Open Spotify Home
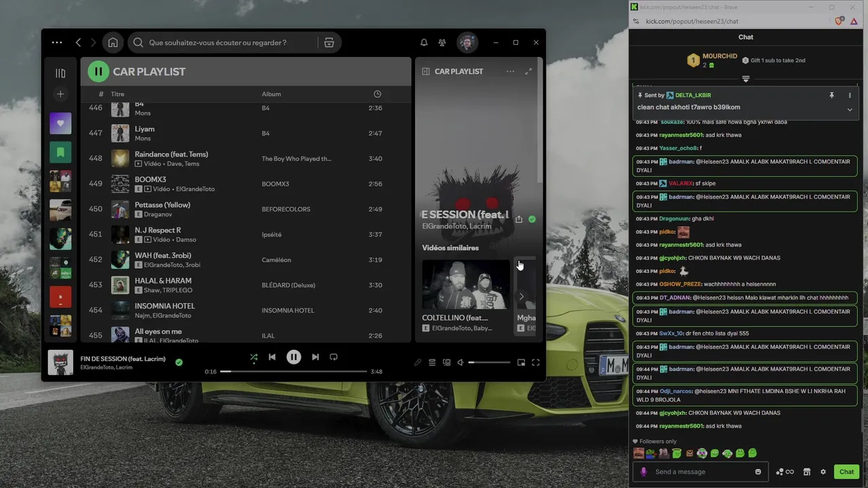This screenshot has width=868, height=488. [113, 43]
